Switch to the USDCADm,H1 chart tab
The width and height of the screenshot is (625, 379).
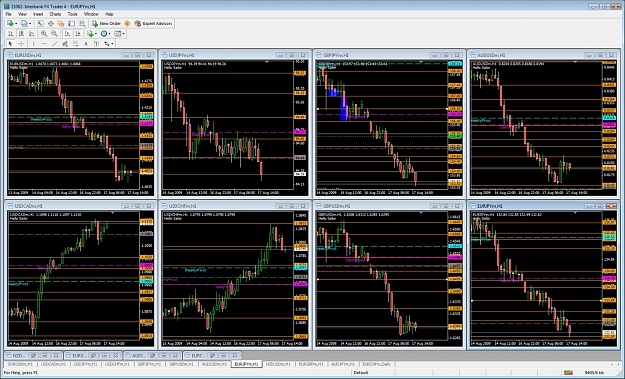pos(53,364)
